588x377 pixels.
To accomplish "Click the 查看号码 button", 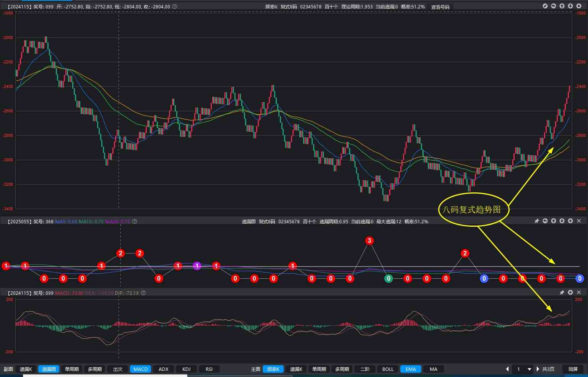I will click(x=440, y=7).
